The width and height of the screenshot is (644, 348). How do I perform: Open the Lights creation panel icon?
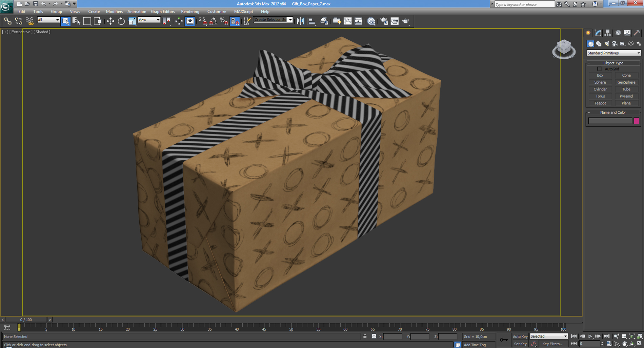tap(606, 44)
